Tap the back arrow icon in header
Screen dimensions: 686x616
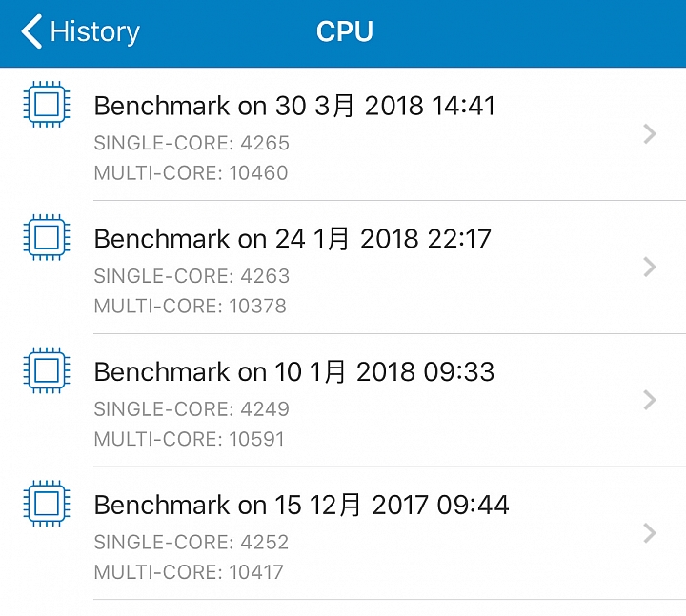(31, 31)
